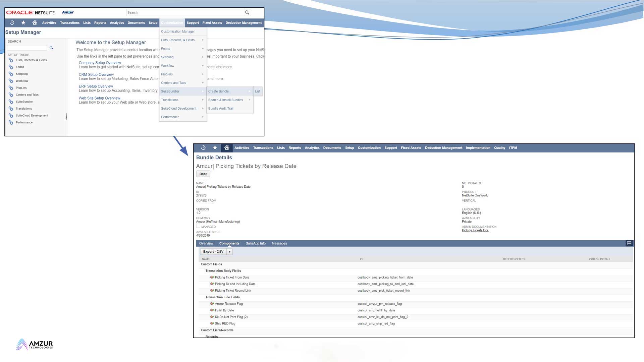Image resolution: width=644 pixels, height=362 pixels.
Task: Open the Picking Tickets Doc link
Action: (475, 230)
